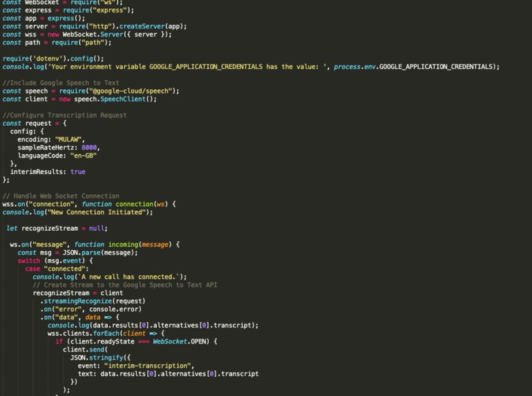Viewport: 532px width, 396px height.
Task: Click the line 'const app = express();'
Action: (x=44, y=19)
